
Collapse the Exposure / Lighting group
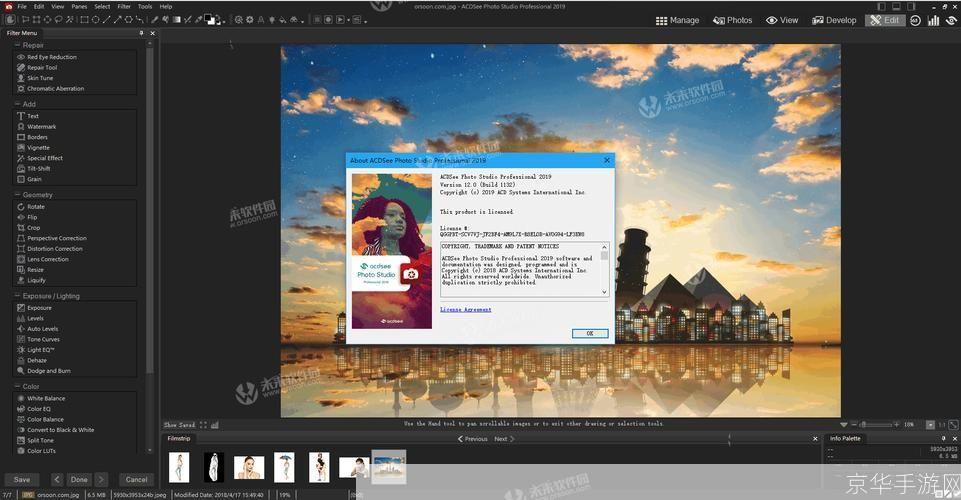[17, 296]
